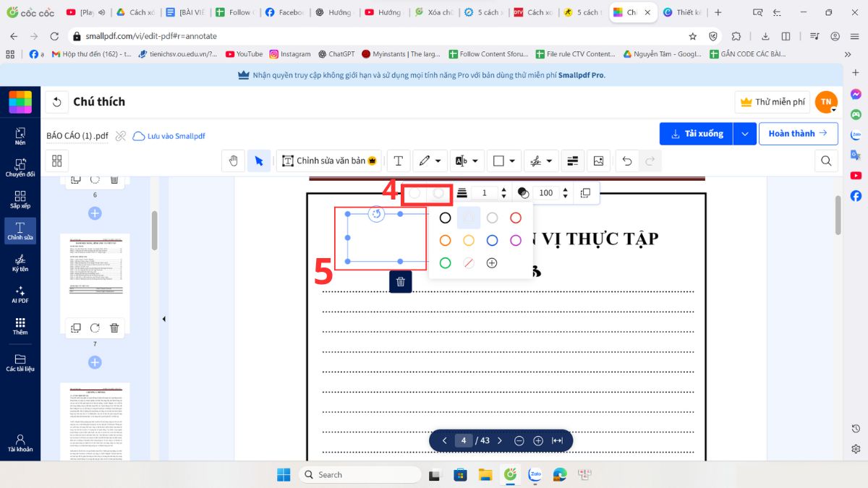Select the Chỉnh sửa sidebar tab

[x=20, y=231]
